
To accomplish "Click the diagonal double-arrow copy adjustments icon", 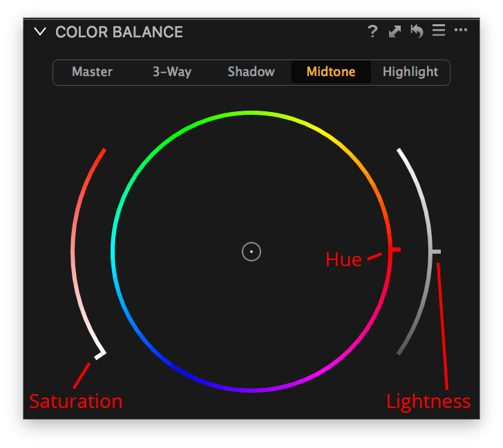I will click(x=395, y=31).
